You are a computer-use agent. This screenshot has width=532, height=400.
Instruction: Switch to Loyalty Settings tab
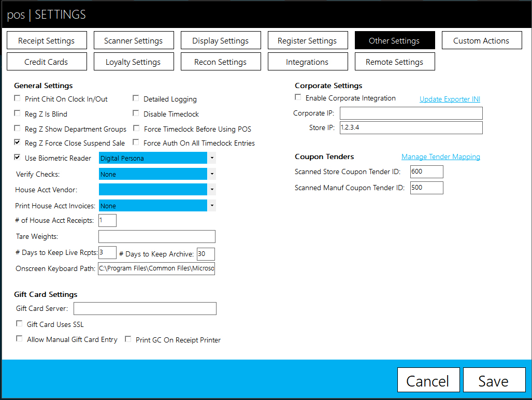point(134,62)
